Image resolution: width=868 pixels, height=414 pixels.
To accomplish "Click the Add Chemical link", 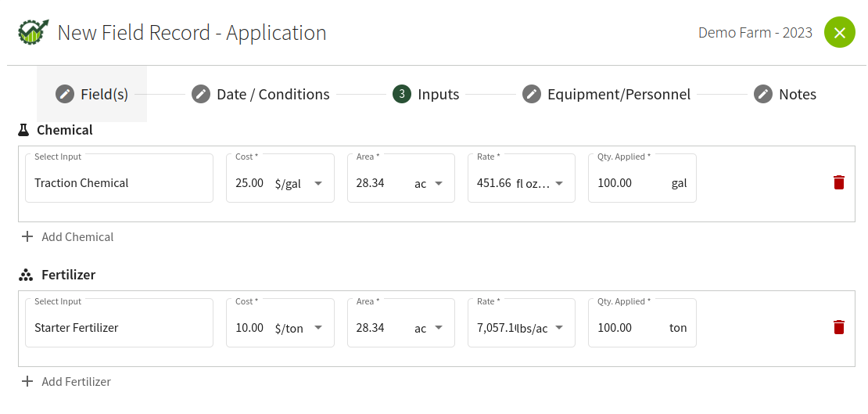I will [67, 236].
